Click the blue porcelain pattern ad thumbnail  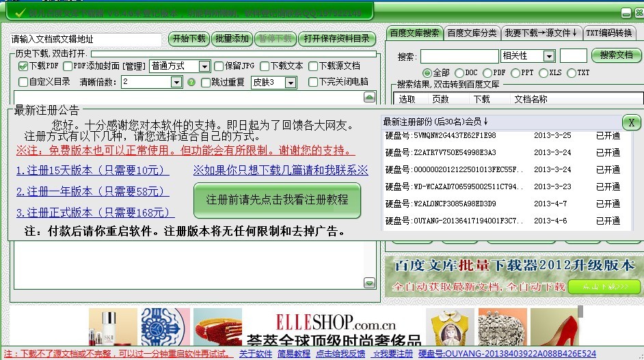click(165, 327)
